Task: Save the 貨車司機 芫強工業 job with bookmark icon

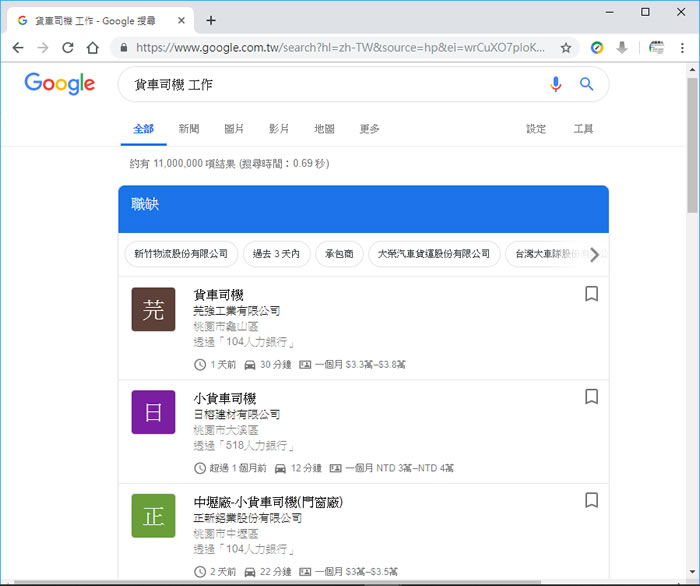Action: (592, 294)
